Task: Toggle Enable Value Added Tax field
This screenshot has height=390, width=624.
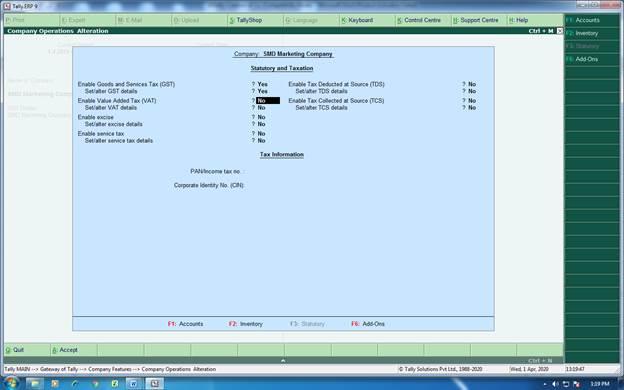Action: click(268, 101)
